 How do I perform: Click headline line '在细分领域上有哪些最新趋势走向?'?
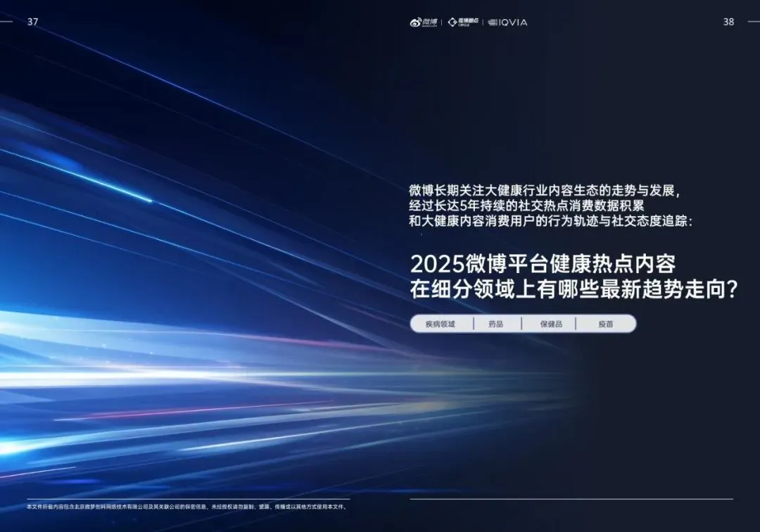point(574,290)
